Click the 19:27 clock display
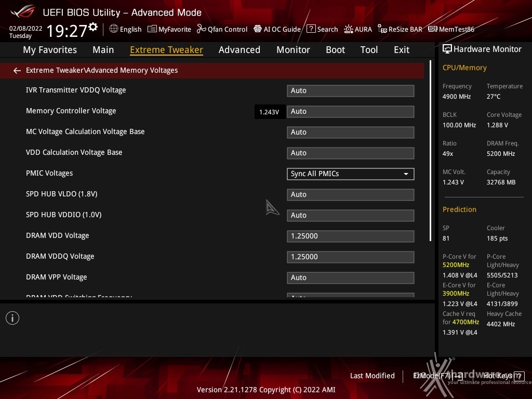 [x=67, y=31]
